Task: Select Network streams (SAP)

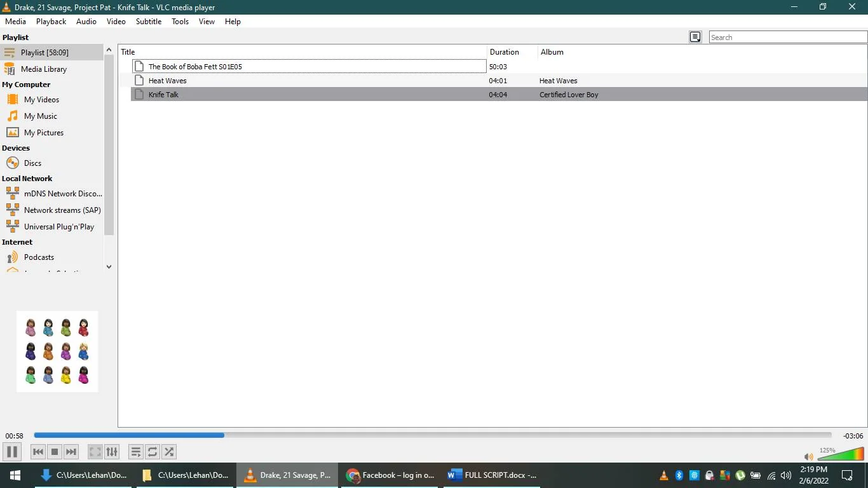Action: tap(52, 210)
